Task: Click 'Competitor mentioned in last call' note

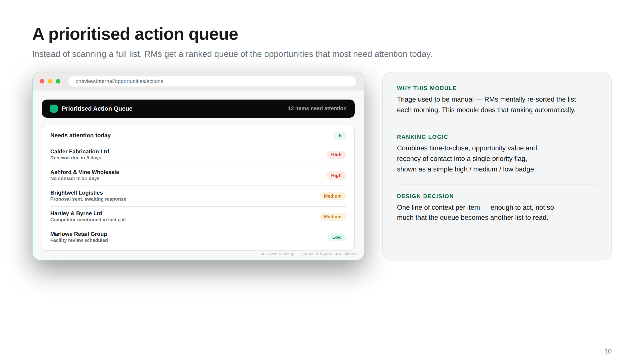Action: pos(88,220)
